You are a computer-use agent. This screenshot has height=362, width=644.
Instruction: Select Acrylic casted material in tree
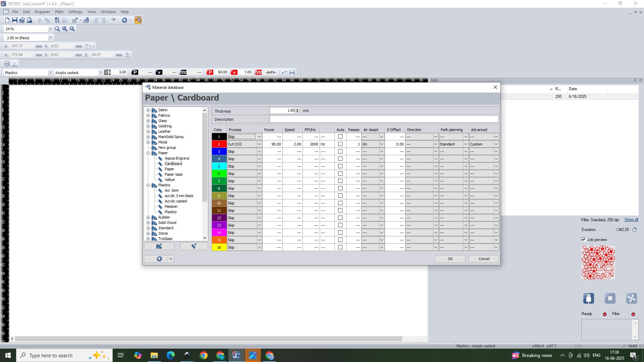(176, 201)
